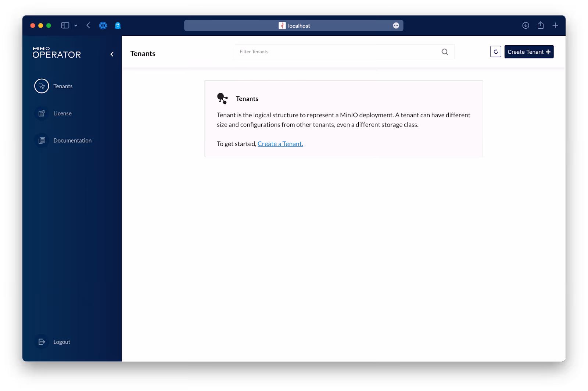Open the Tenants sidebar icon
The width and height of the screenshot is (588, 391).
[x=42, y=86]
